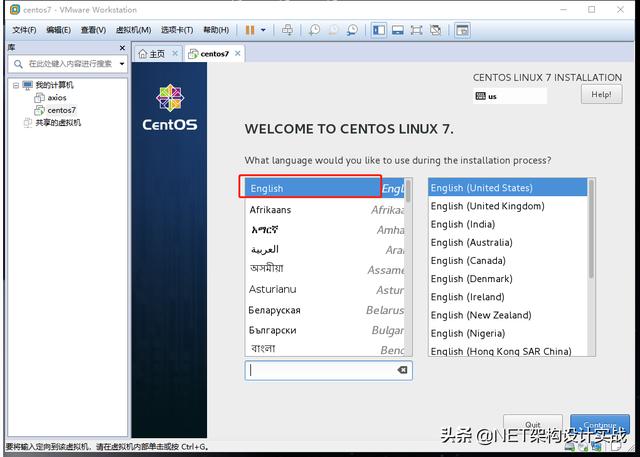
Task: Open the snapshot manager icon
Action: [352, 30]
